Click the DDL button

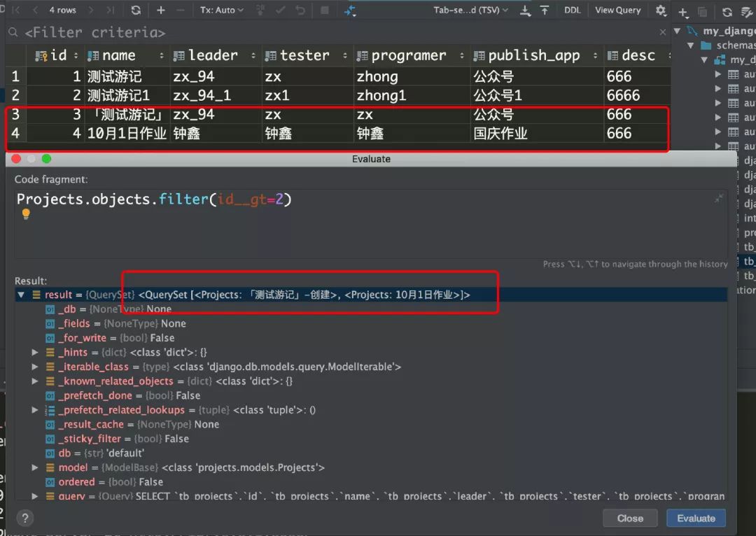pyautogui.click(x=573, y=10)
